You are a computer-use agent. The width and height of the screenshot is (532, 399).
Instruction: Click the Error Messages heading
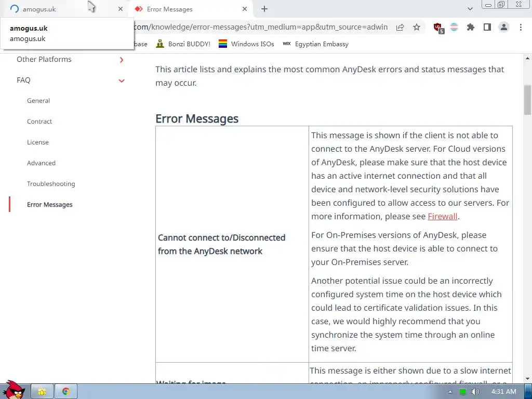[197, 119]
